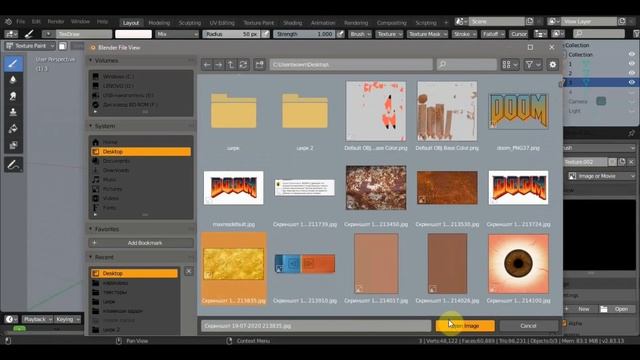The height and width of the screenshot is (360, 640).
Task: Open the File View display mode dropdown
Action: pyautogui.click(x=510, y=64)
